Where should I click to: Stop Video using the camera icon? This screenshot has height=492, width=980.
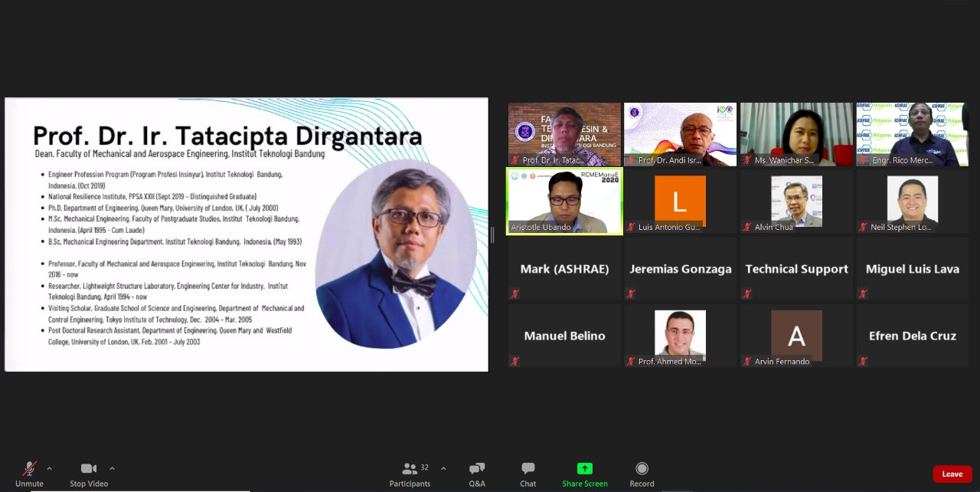(89, 469)
